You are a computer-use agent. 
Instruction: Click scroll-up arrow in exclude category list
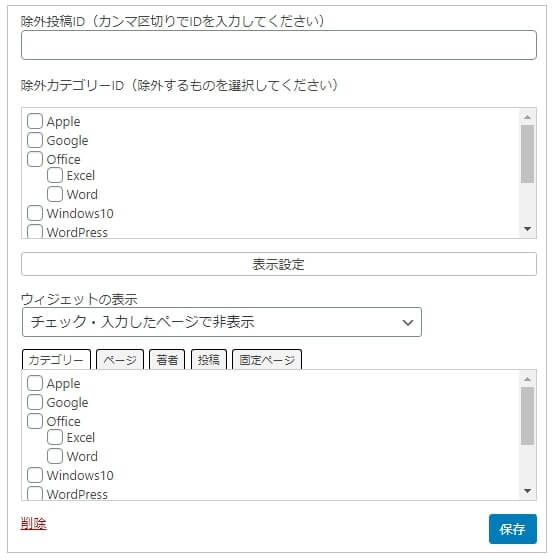(527, 117)
